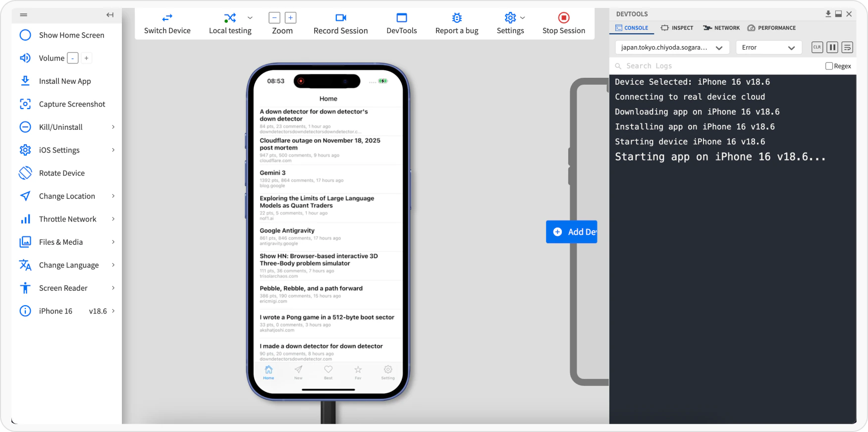
Task: Switch to the NETWORK tab
Action: (721, 28)
